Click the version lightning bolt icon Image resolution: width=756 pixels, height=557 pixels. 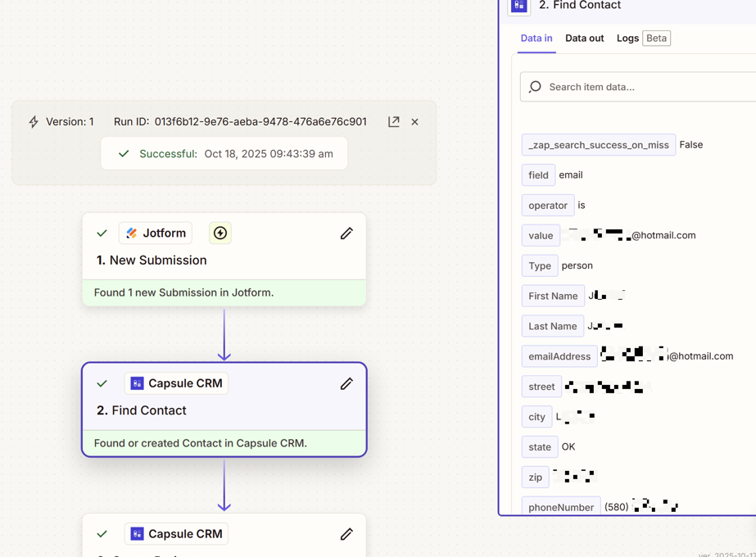tap(34, 122)
